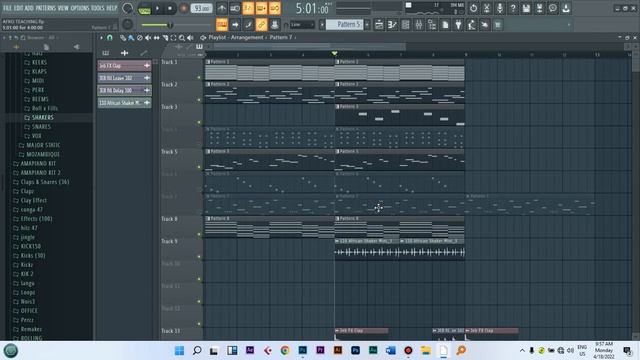The width and height of the screenshot is (640, 360).
Task: Open the VIEW menu
Action: [63, 8]
